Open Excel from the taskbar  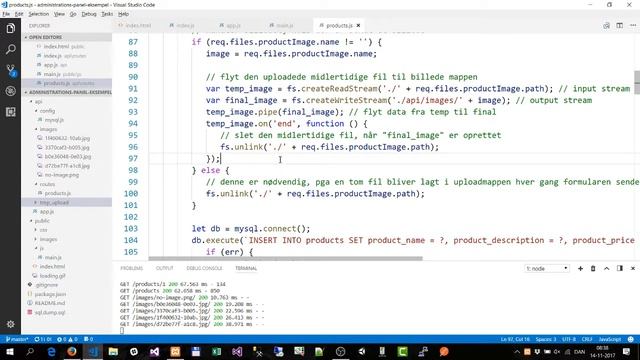pyautogui.click(x=216, y=351)
